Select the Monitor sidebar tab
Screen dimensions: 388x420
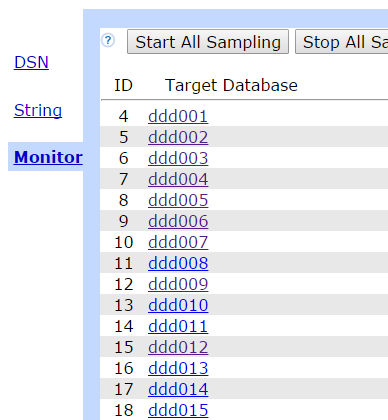(x=48, y=157)
